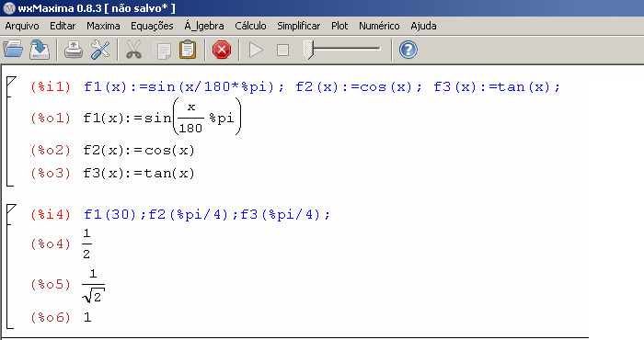Image resolution: width=644 pixels, height=340 pixels.
Task: Click the (%i1) input label
Action: 51,87
